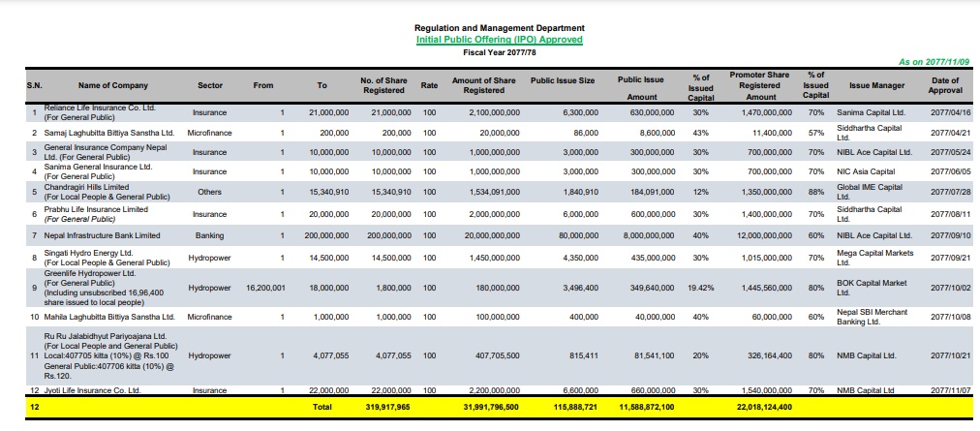Click the Sector column header
The height and width of the screenshot is (431, 980).
pos(210,85)
